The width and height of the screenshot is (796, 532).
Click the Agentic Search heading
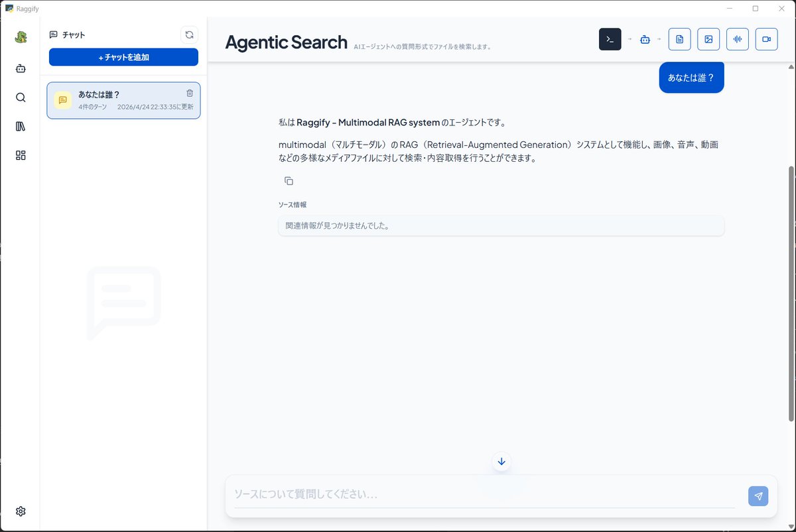[286, 42]
